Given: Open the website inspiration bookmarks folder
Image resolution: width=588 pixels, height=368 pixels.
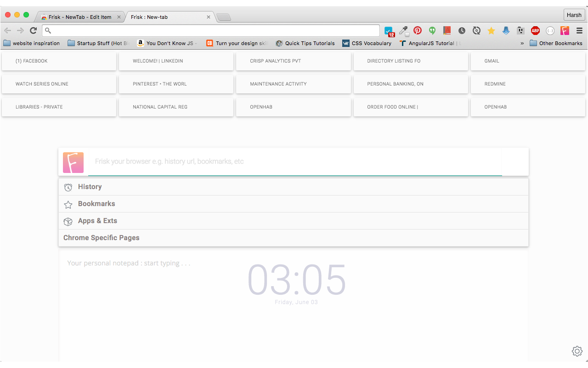Looking at the screenshot, I should 31,43.
